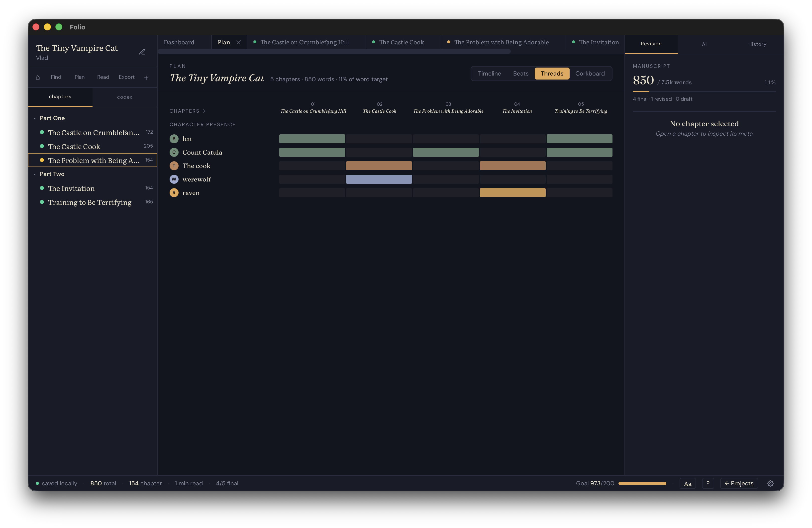Switch to Beats view
812x528 pixels.
point(521,73)
